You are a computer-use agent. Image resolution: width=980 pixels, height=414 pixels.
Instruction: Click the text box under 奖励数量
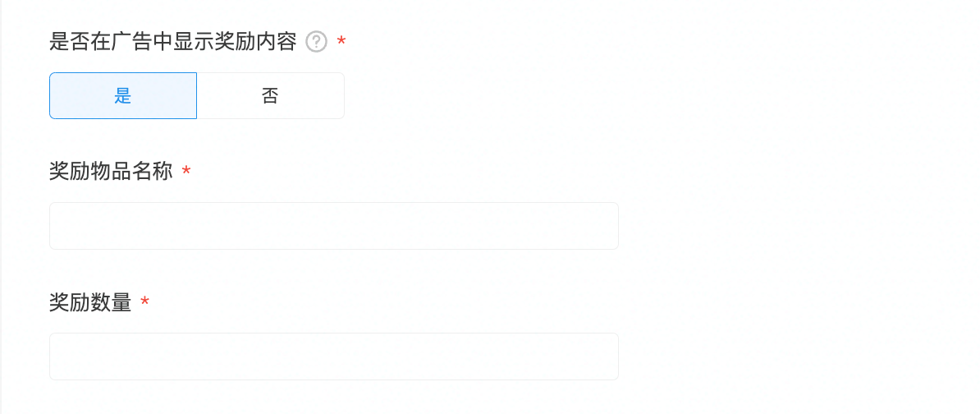click(x=333, y=356)
